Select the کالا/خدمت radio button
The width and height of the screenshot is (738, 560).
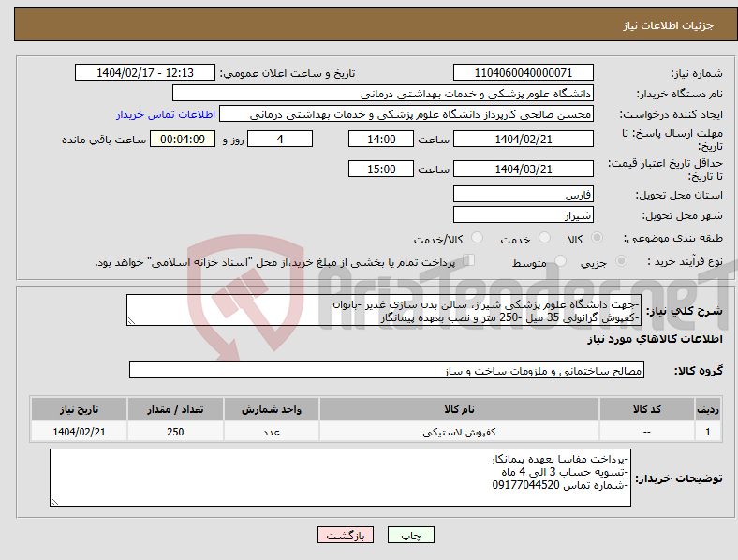478,238
